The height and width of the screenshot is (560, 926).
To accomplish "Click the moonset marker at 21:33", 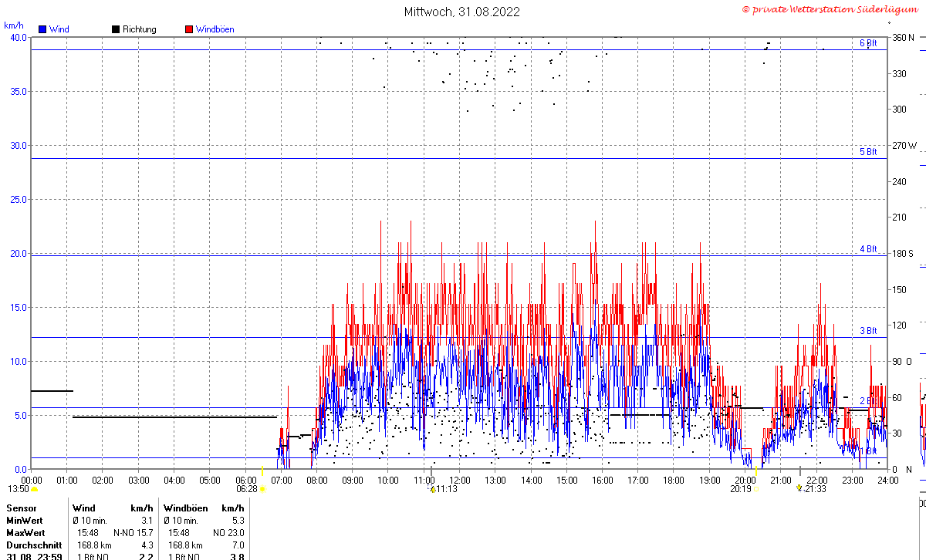I will click(799, 488).
